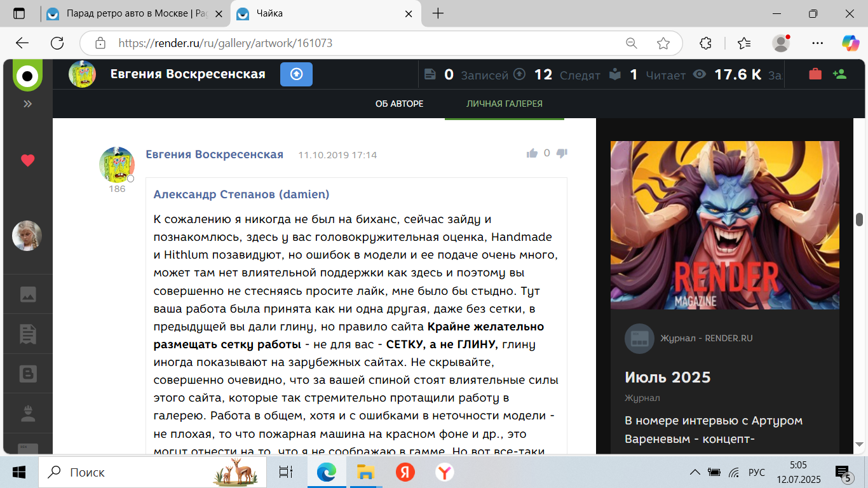Switch to the ОБ АВТОРЕ tab
This screenshot has width=868, height=488.
point(399,104)
